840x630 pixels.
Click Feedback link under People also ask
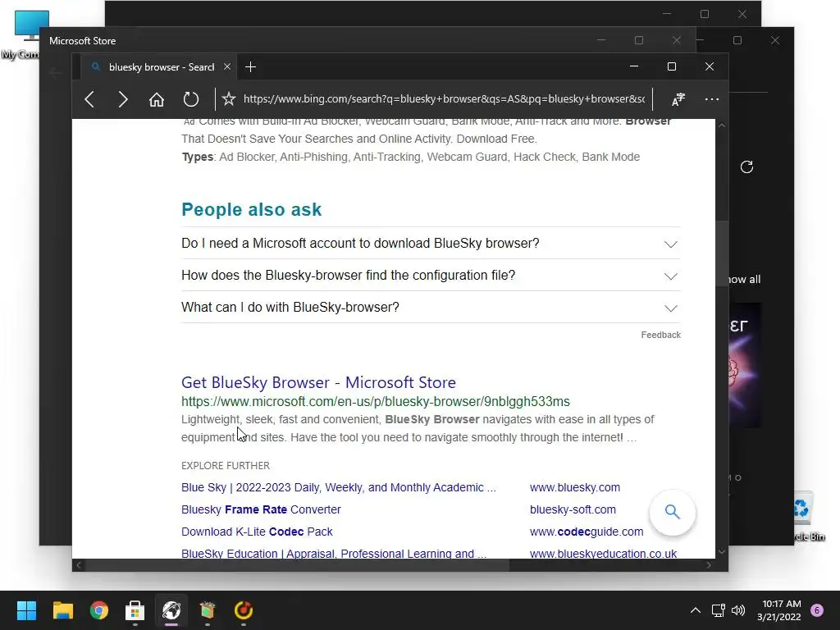coord(660,335)
